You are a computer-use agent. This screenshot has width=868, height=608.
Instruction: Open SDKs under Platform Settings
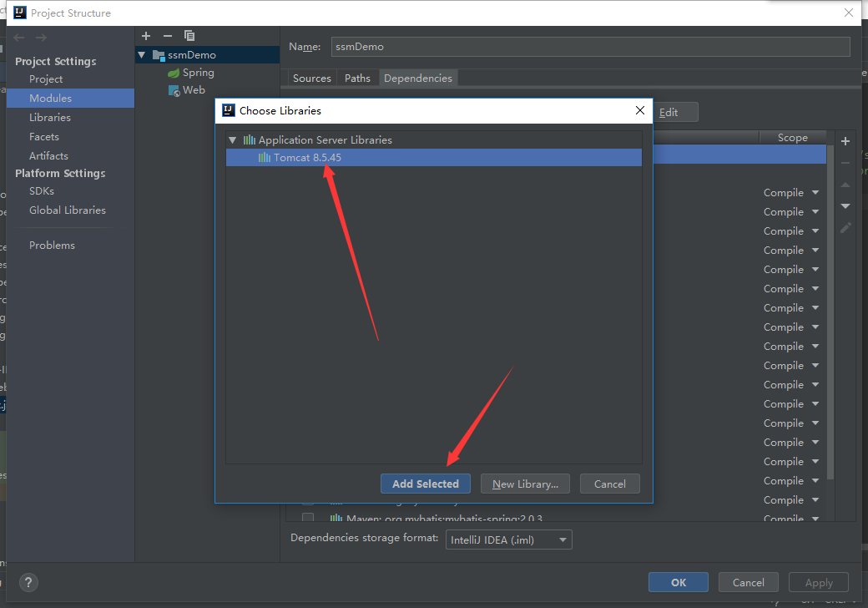pos(42,191)
